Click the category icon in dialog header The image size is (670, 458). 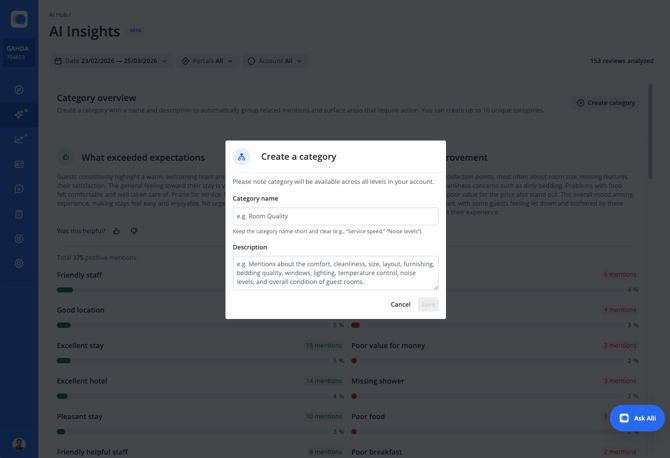(242, 157)
